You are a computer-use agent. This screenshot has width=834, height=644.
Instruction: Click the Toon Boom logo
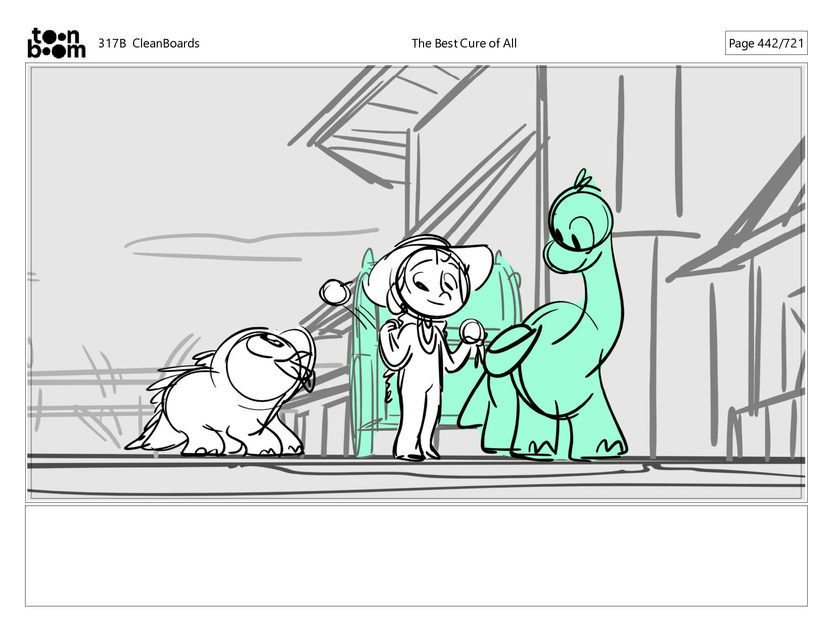click(x=56, y=43)
